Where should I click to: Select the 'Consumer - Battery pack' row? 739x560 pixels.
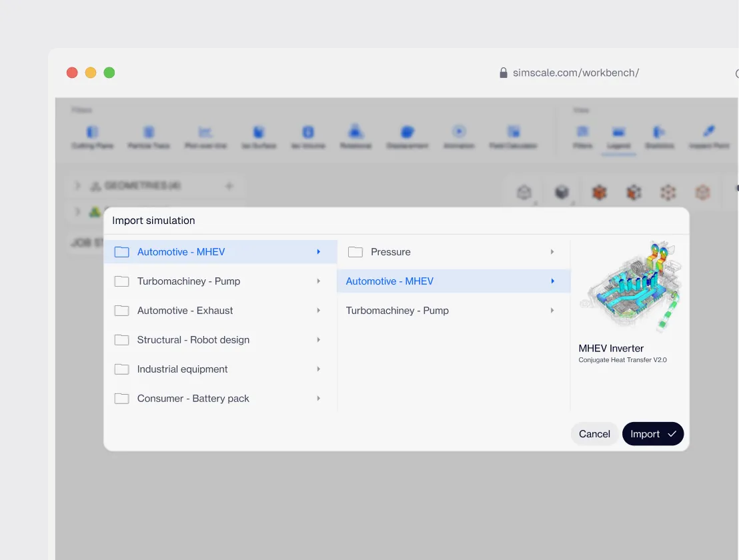[221, 399]
